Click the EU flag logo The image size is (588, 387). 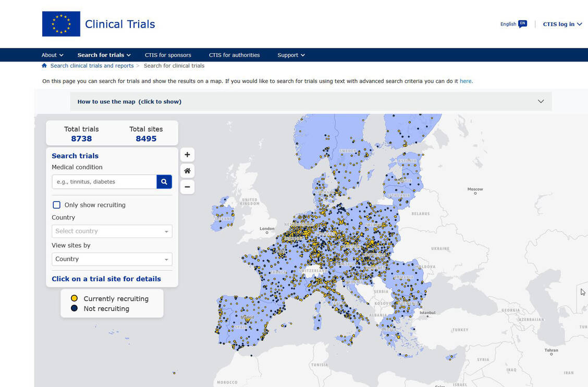point(61,24)
